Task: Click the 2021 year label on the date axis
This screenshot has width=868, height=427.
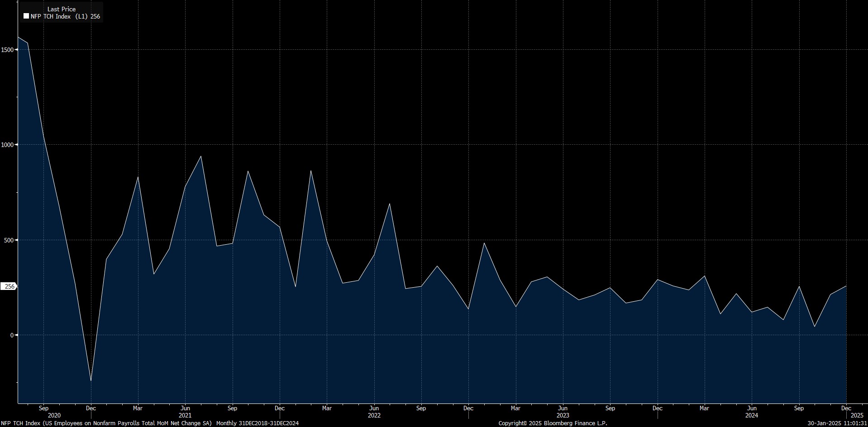Action: click(x=185, y=415)
